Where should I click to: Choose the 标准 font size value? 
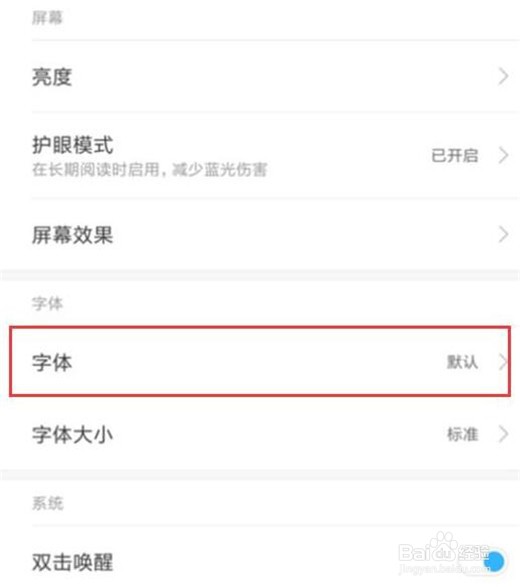462,434
